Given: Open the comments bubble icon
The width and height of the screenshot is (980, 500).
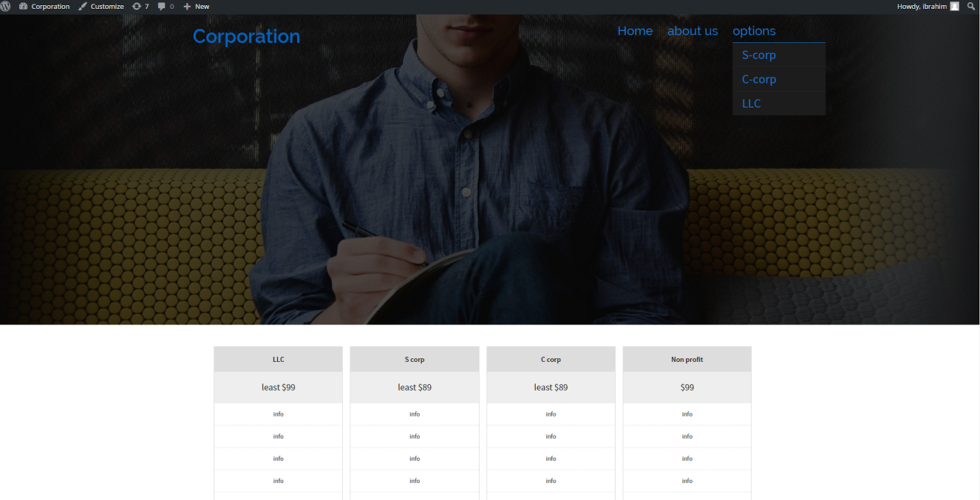Looking at the screenshot, I should tap(162, 7).
